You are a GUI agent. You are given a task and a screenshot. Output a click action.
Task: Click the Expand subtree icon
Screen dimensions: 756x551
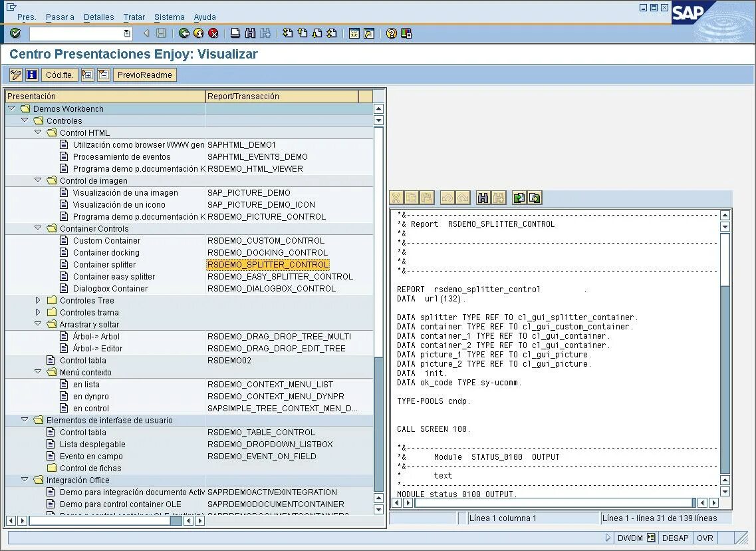point(87,75)
